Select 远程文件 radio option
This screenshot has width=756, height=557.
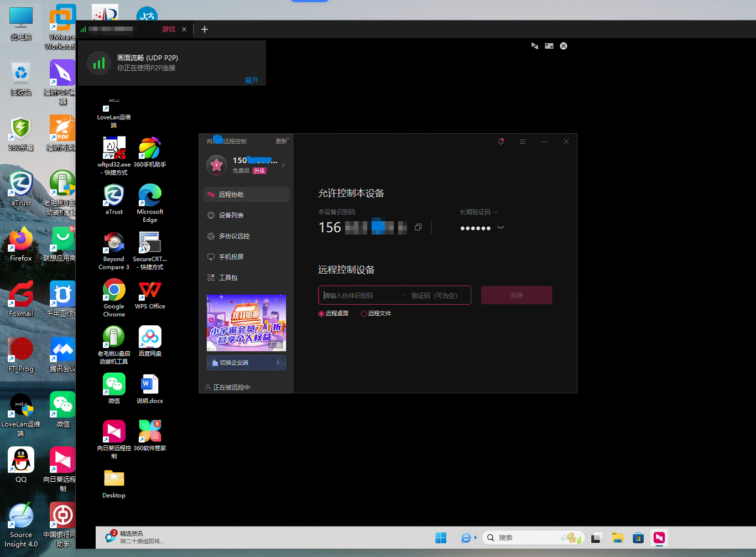363,314
